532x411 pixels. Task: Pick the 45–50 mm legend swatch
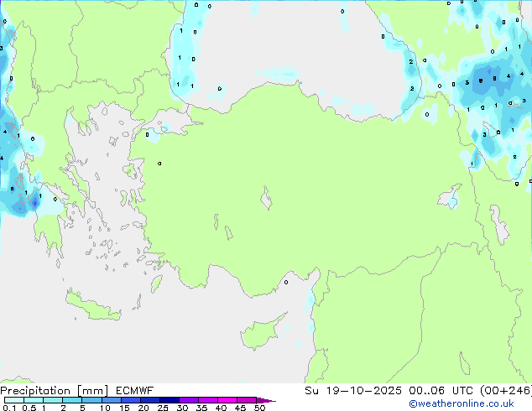(x=247, y=400)
